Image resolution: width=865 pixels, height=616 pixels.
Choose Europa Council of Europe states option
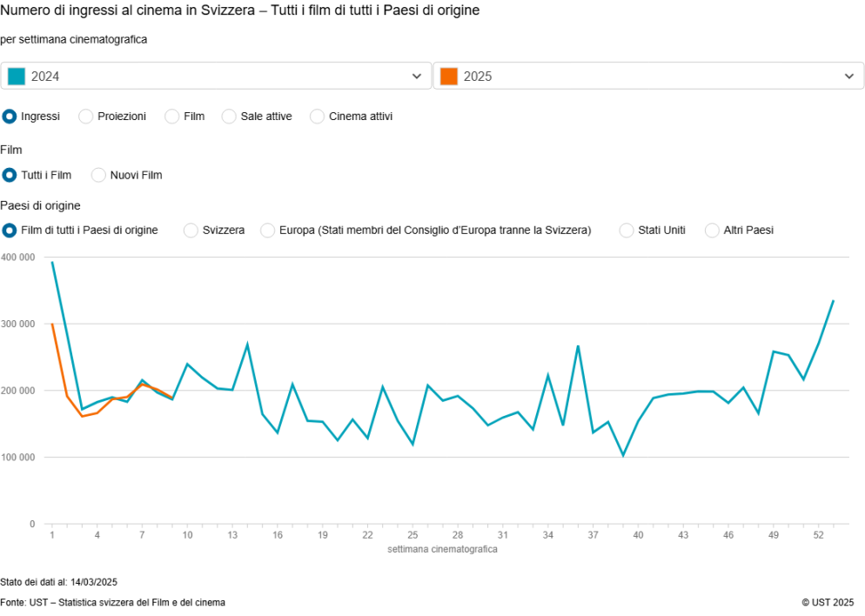(268, 230)
